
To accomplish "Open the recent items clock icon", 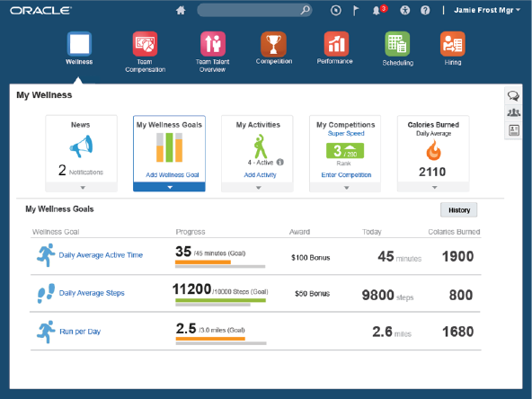I will (x=336, y=11).
